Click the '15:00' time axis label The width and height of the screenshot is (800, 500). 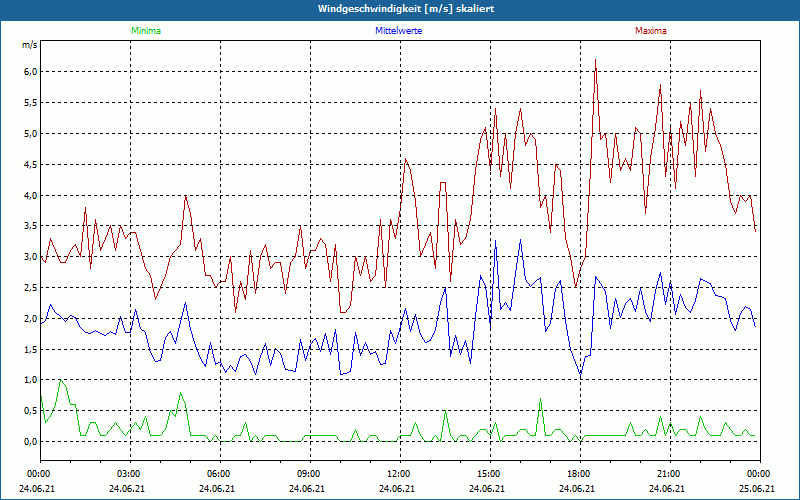point(488,474)
